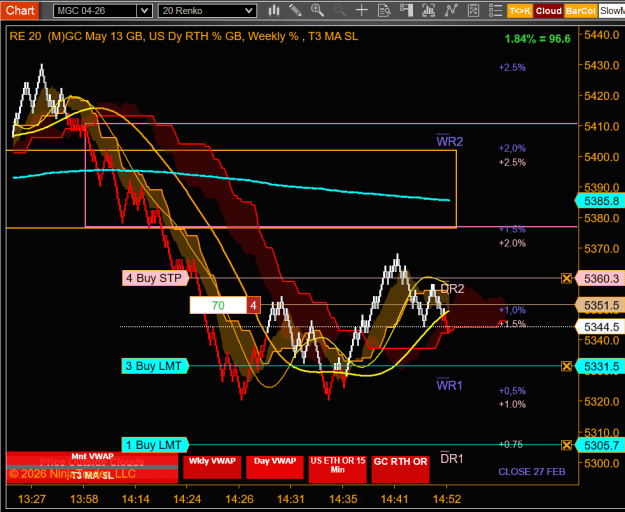The image size is (625, 512).
Task: Click the 5385.8 cyan price marker
Action: tap(600, 201)
